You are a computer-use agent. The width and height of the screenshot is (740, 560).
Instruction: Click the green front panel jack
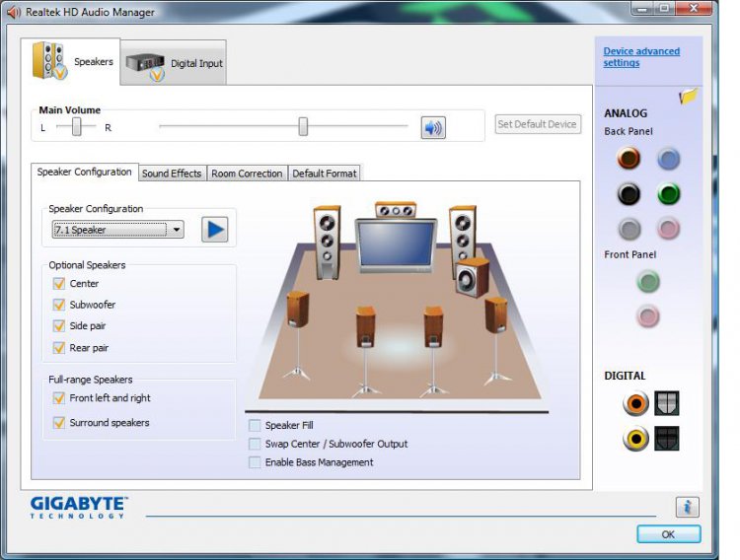648,282
